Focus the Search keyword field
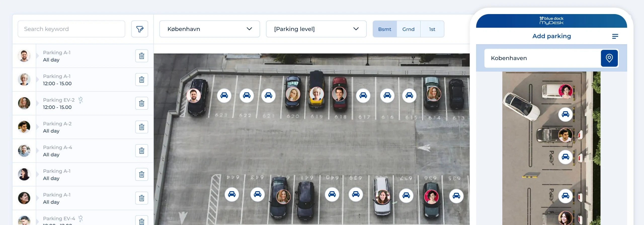The height and width of the screenshot is (225, 644). (71, 29)
